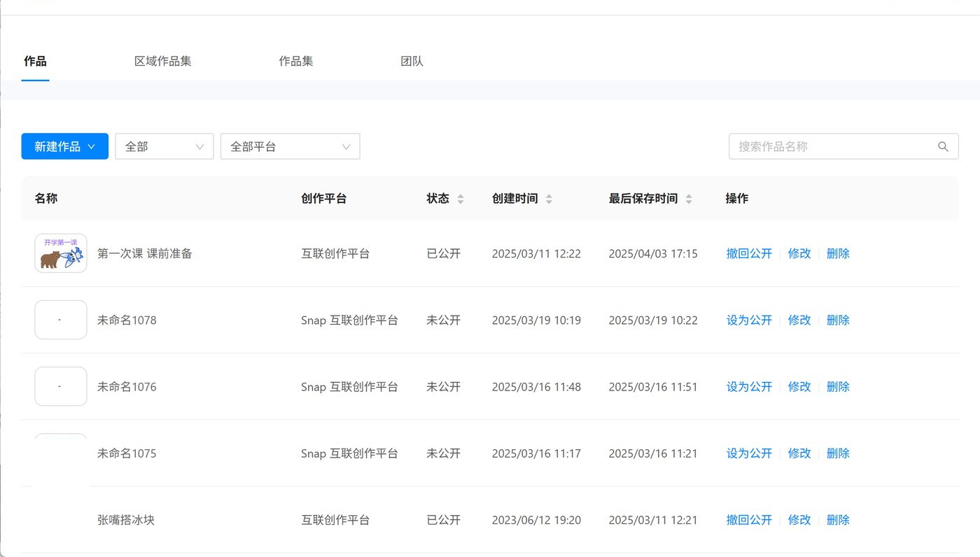The image size is (980, 557).
Task: Switch to the 作品 tab
Action: point(35,61)
